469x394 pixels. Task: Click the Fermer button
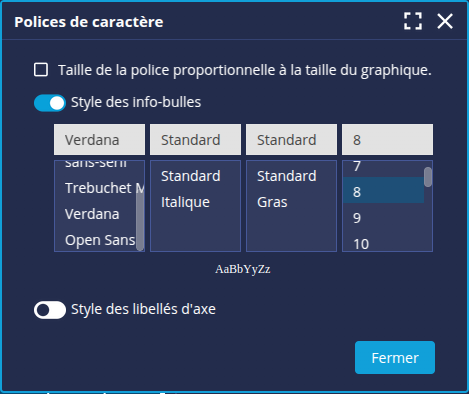click(x=395, y=358)
